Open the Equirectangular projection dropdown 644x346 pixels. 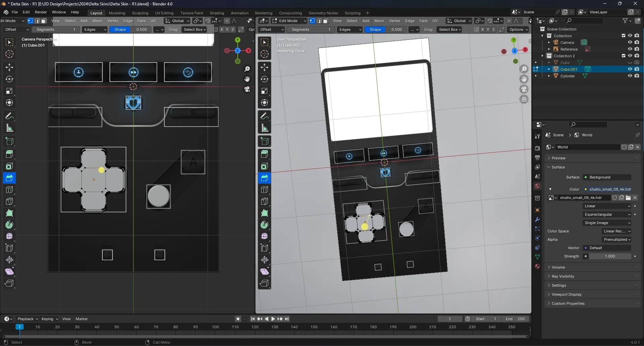coord(607,214)
